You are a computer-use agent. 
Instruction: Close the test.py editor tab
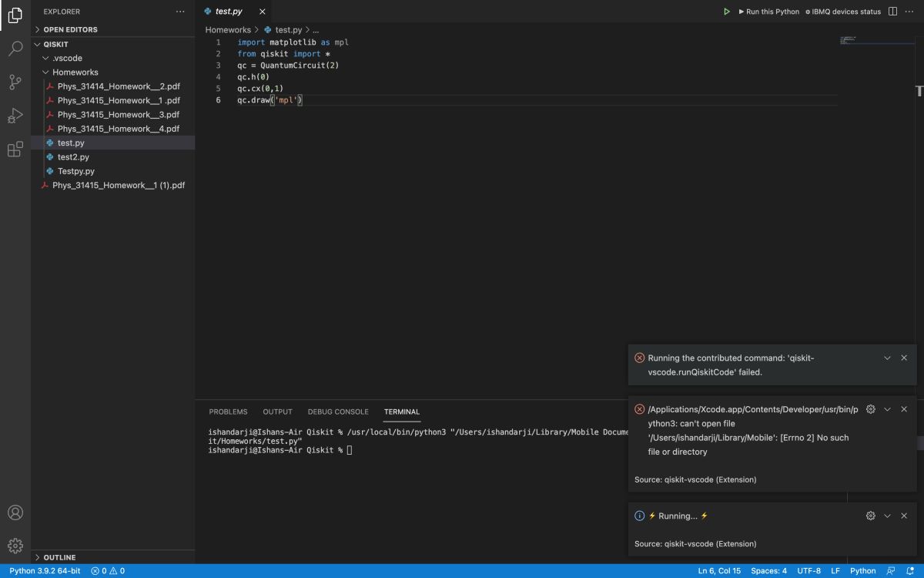click(x=262, y=12)
